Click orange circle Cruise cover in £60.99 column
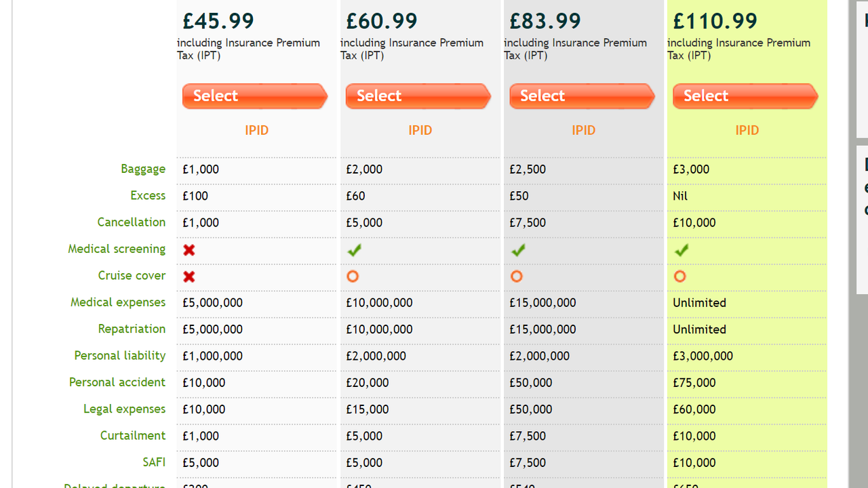 (353, 277)
